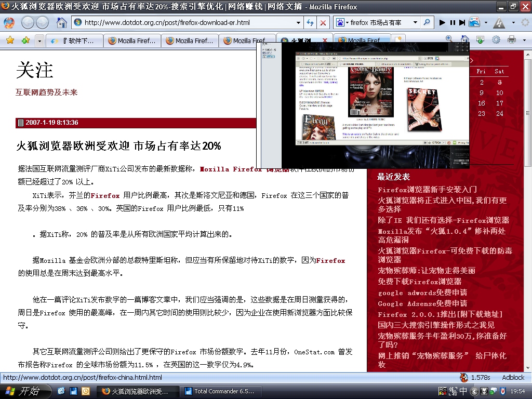Open sidebar link '宠物殡葬师:让宠物走得美丽'
The width and height of the screenshot is (532, 399).
pyautogui.click(x=427, y=270)
